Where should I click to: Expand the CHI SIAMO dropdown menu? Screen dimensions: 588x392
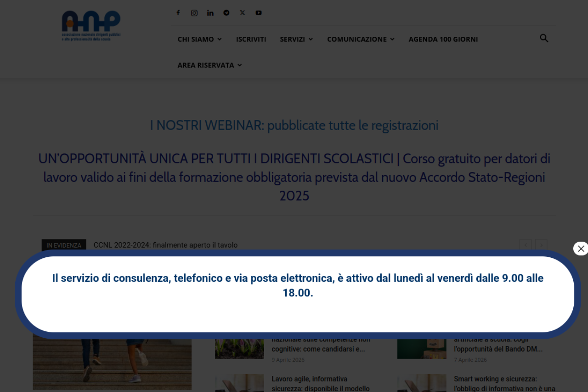(x=199, y=39)
